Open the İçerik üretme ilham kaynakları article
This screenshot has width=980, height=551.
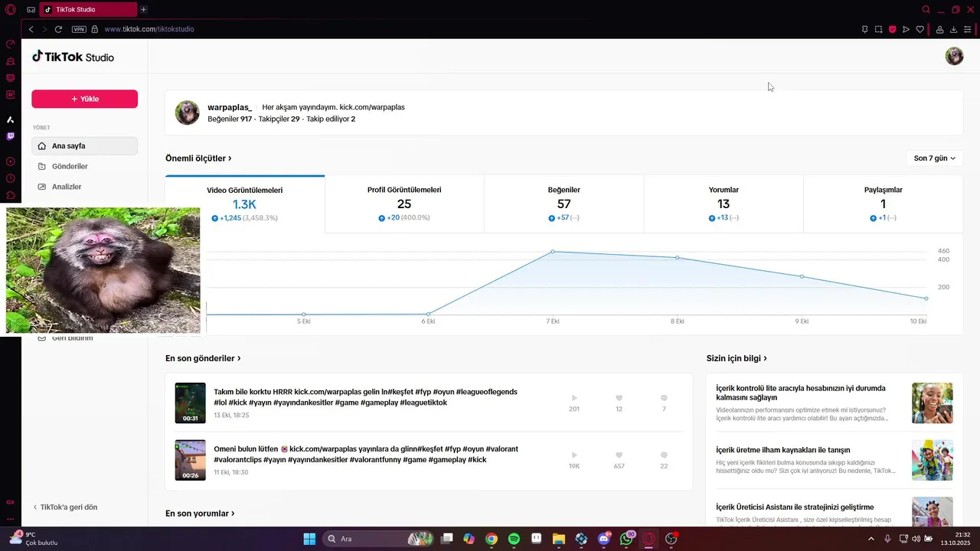(x=834, y=460)
